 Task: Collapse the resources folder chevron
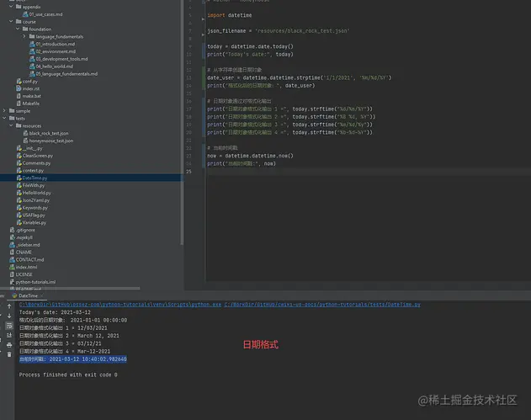[11, 125]
